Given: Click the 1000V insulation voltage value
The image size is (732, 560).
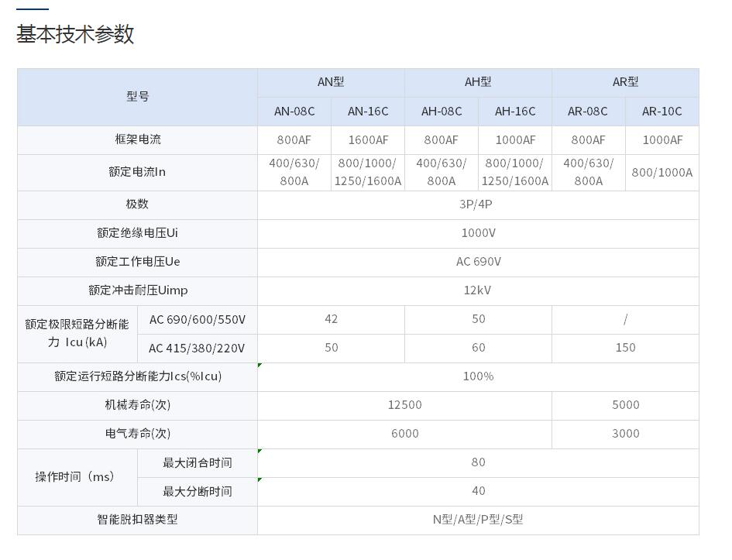Looking at the screenshot, I should click(x=478, y=233).
